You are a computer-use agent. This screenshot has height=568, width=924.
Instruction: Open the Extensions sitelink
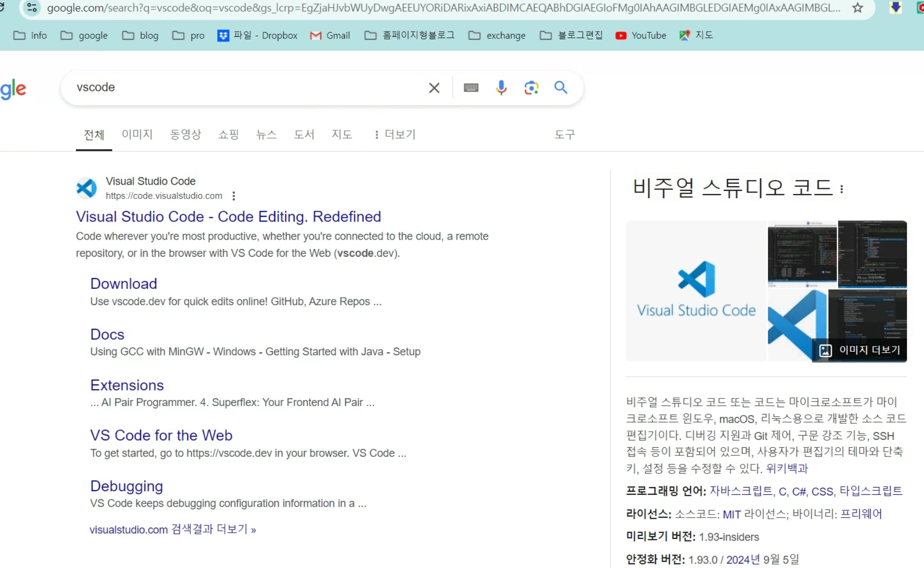point(127,385)
